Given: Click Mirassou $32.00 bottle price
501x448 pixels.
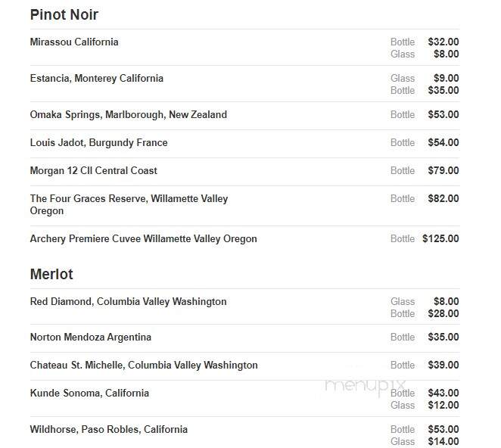Looking at the screenshot, I should click(x=443, y=42).
